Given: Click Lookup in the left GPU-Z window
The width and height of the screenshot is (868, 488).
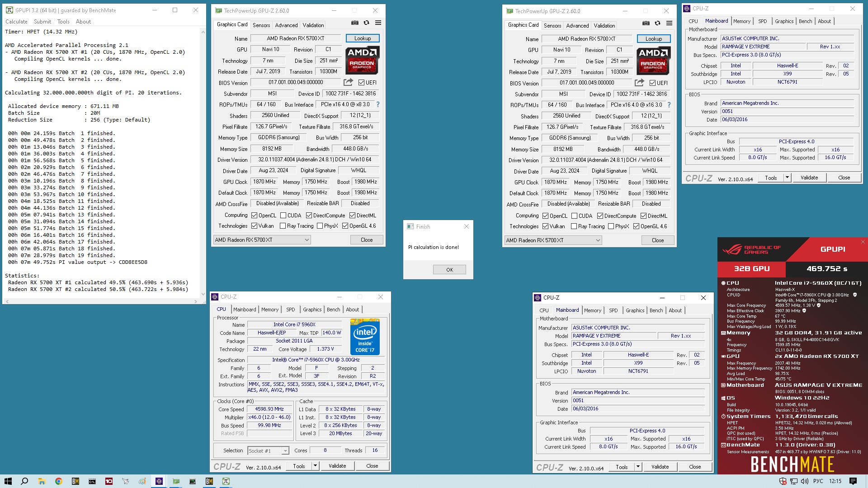Looking at the screenshot, I should click(x=363, y=38).
